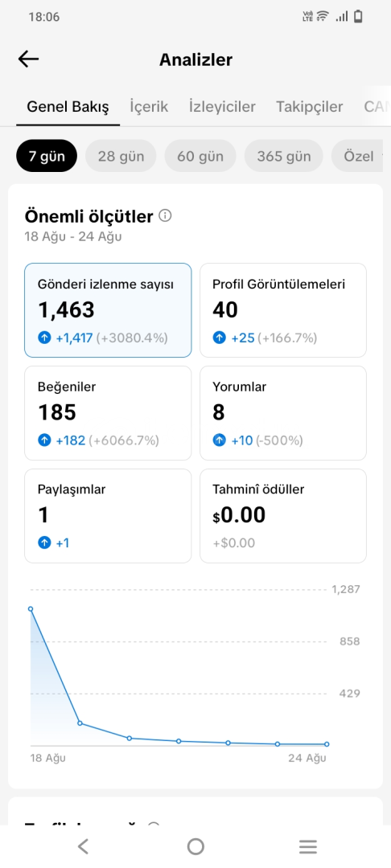Choose the 365 gün period chip
The width and height of the screenshot is (391, 868).
(283, 156)
